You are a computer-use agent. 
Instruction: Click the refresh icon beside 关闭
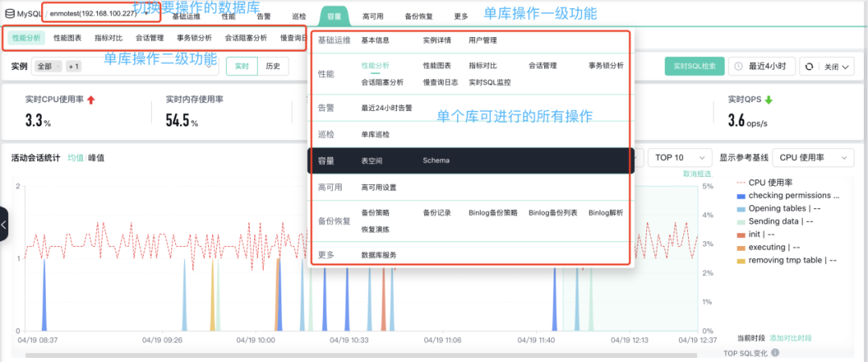(809, 67)
